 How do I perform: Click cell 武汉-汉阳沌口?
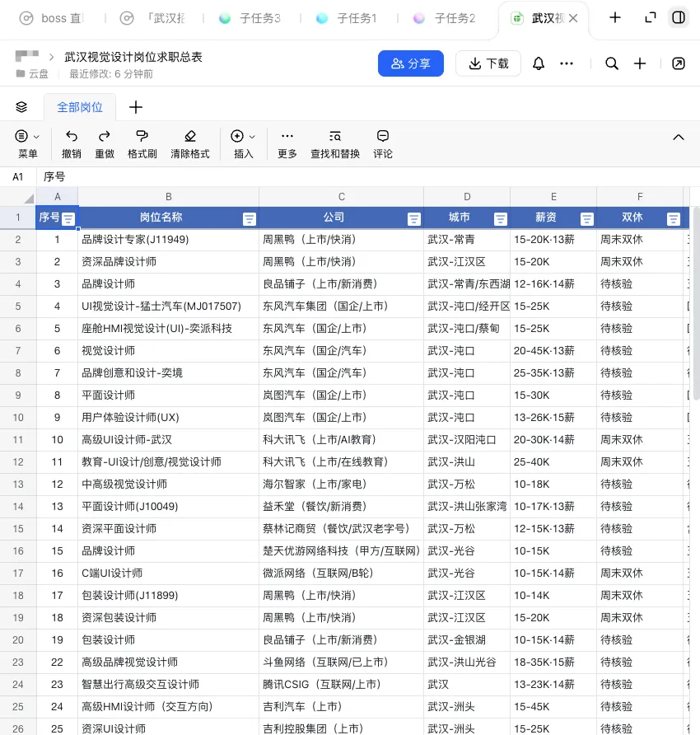pyautogui.click(x=467, y=440)
